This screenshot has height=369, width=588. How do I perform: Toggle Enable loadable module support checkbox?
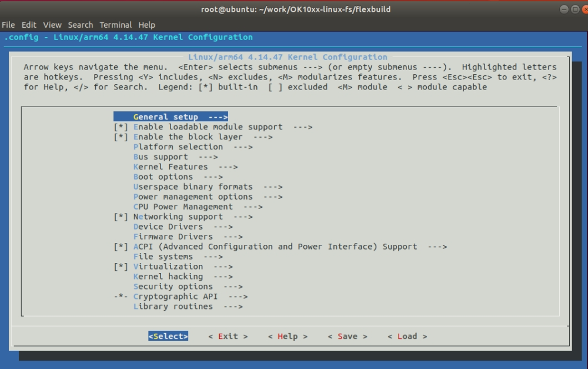pos(121,127)
